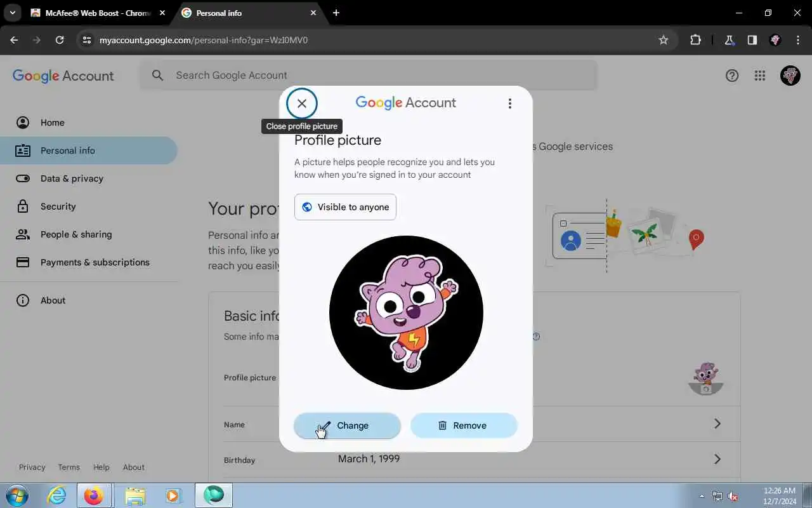Screen dimensions: 812x508
Task: Click the network tray icon
Action: pos(717,496)
